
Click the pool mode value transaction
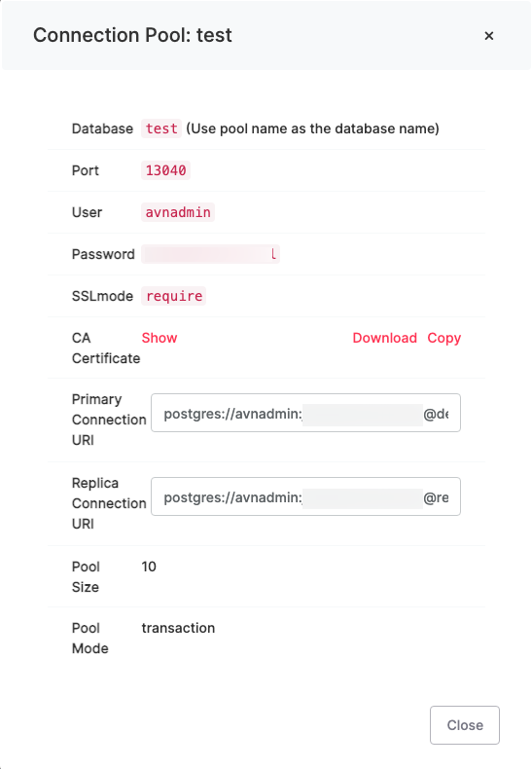(178, 628)
